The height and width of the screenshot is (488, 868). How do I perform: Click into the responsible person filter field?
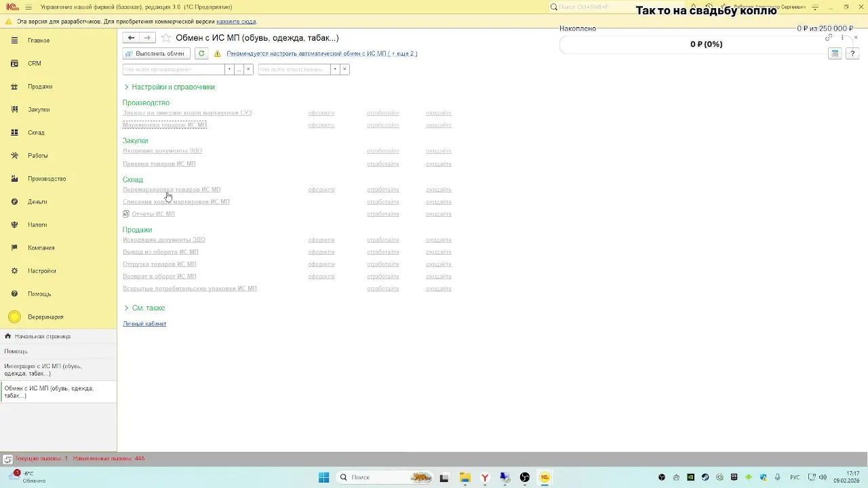point(294,69)
